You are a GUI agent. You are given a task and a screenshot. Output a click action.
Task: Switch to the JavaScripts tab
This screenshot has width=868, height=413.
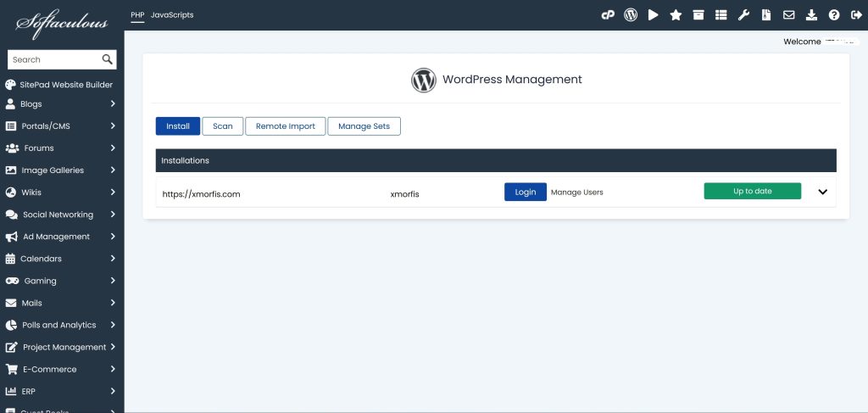[172, 15]
